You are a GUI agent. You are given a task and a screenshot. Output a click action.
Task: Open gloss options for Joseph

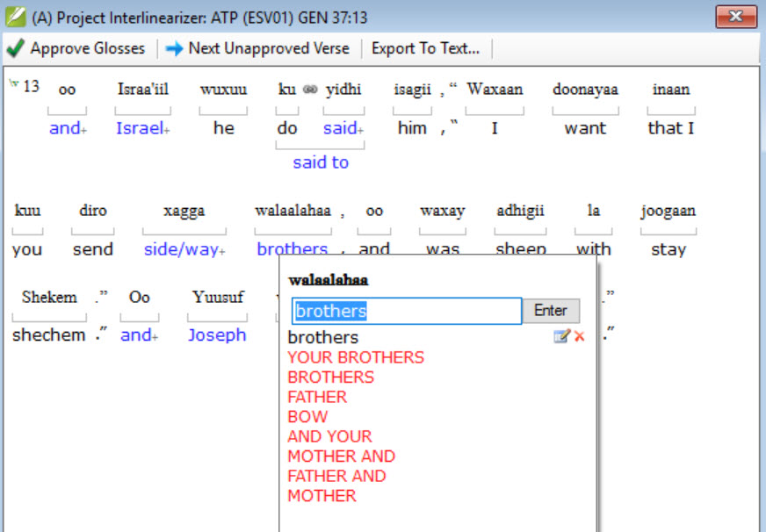(217, 334)
